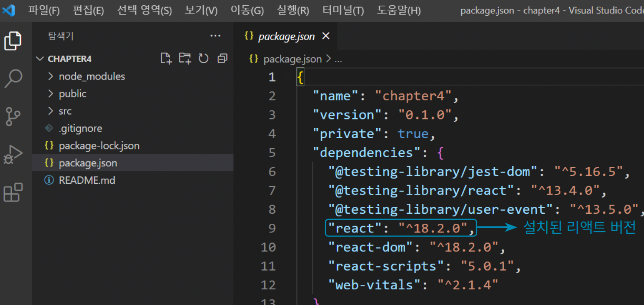Click the true value on line 4
This screenshot has height=305, width=644.
pyautogui.click(x=413, y=134)
